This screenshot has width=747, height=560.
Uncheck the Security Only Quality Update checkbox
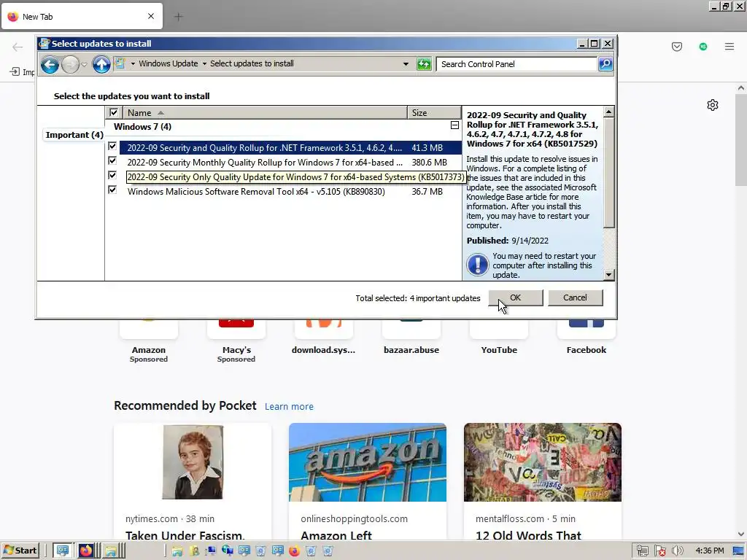tap(112, 175)
